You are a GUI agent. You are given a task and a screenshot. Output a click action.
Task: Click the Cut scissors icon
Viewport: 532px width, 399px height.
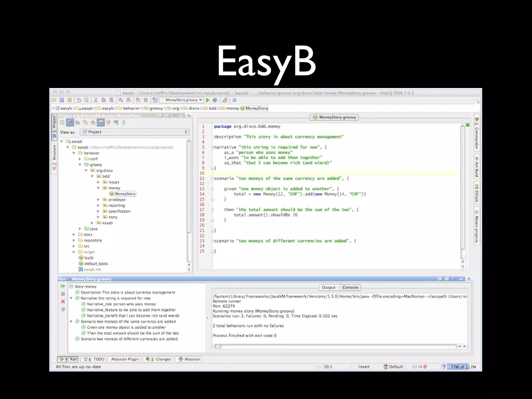pyautogui.click(x=96, y=100)
